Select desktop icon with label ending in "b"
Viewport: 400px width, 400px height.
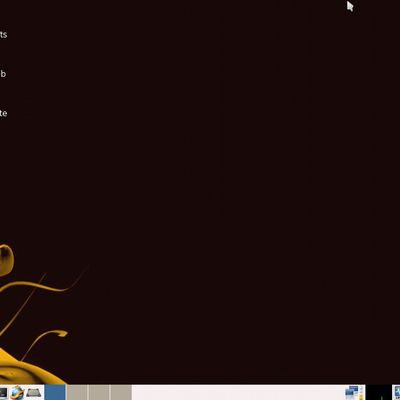3,74
